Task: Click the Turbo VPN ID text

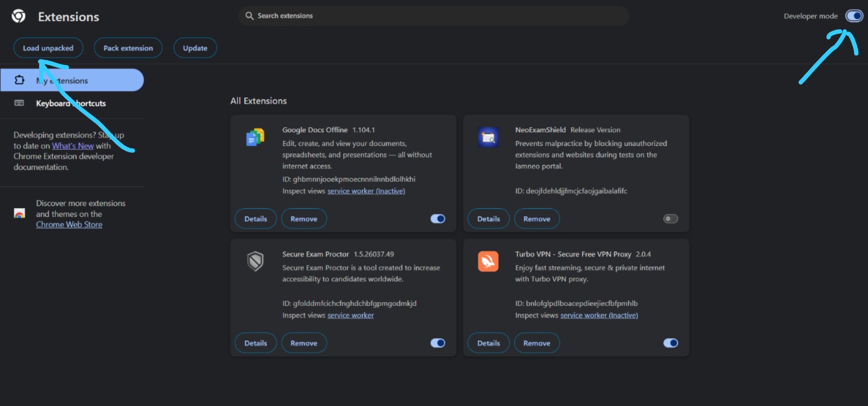Action: (x=577, y=303)
